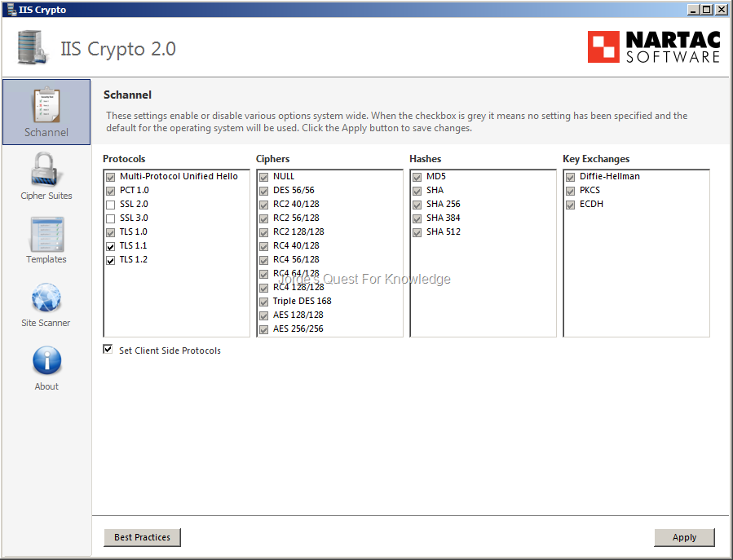Image resolution: width=733 pixels, height=560 pixels.
Task: Toggle the MD5 hash checkbox
Action: tap(417, 177)
